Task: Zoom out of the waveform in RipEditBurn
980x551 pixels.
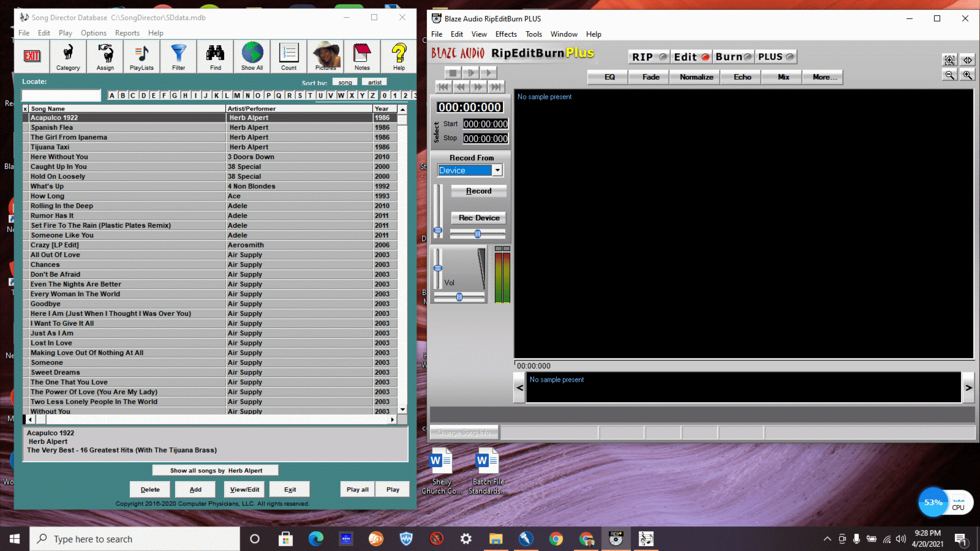Action: point(949,75)
